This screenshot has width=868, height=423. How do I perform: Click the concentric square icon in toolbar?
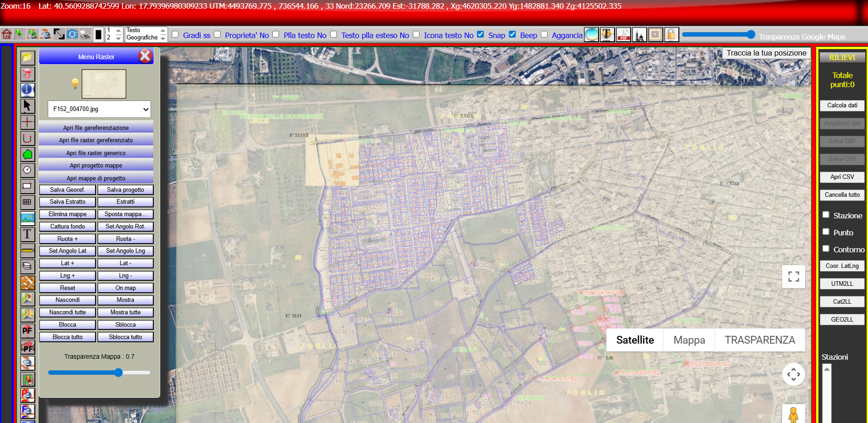click(x=655, y=34)
